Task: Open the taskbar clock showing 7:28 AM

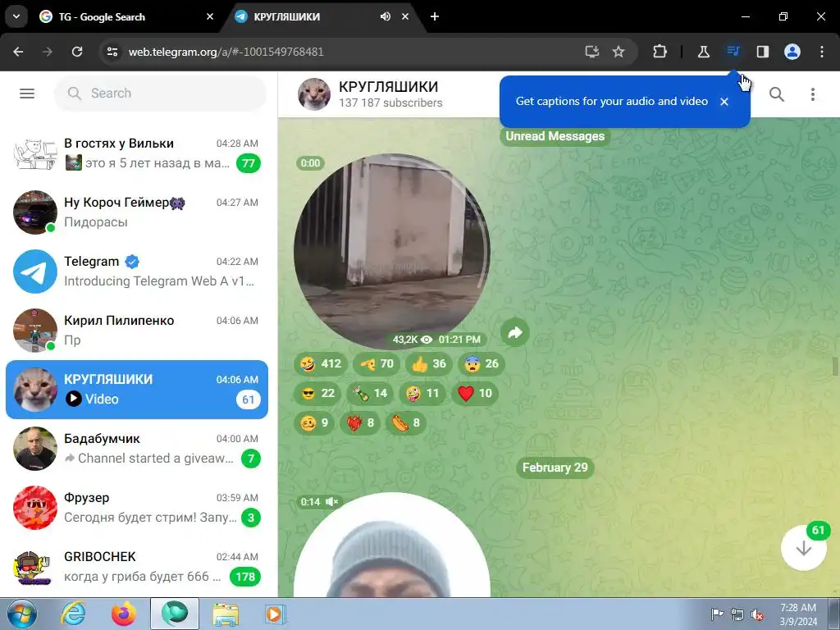Action: [798, 614]
